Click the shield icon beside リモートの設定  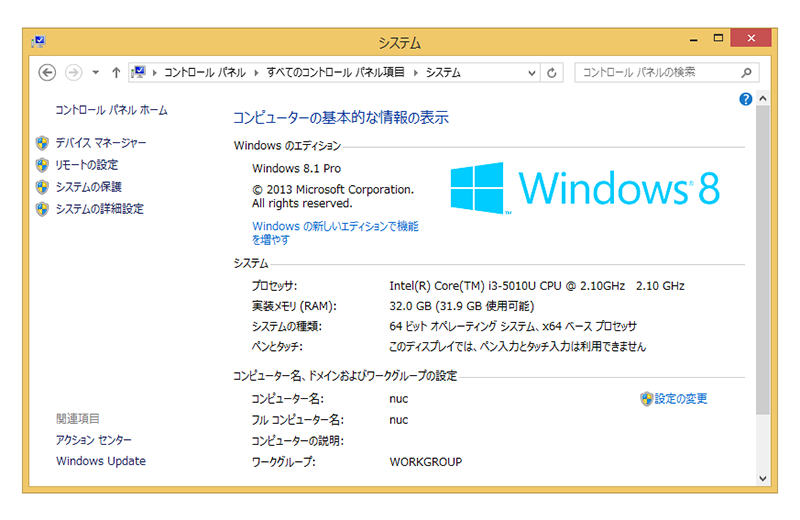tap(42, 165)
